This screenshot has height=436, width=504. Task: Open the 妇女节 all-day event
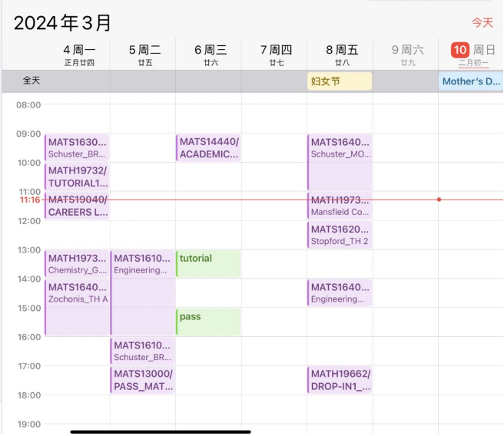click(340, 81)
